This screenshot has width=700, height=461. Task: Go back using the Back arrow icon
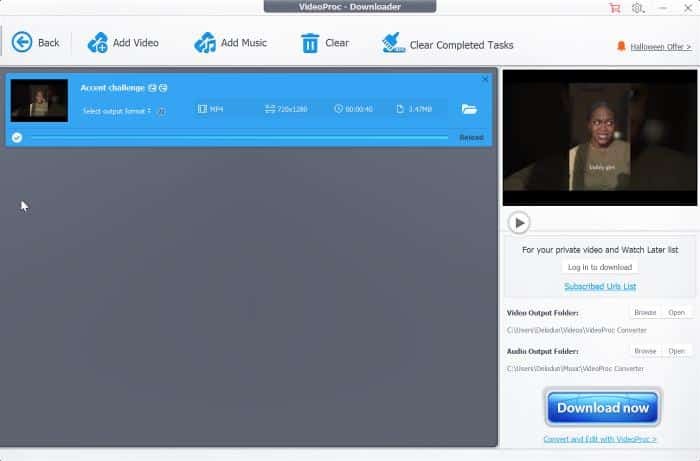(21, 42)
